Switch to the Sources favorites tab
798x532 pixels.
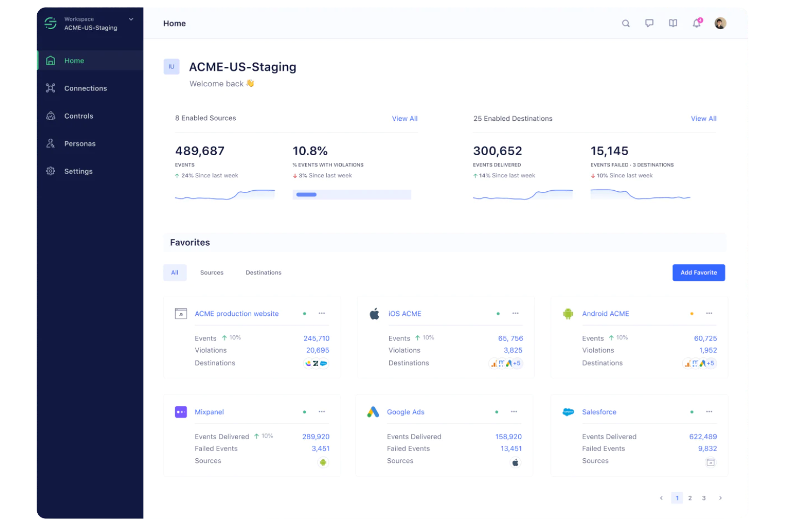tap(211, 273)
